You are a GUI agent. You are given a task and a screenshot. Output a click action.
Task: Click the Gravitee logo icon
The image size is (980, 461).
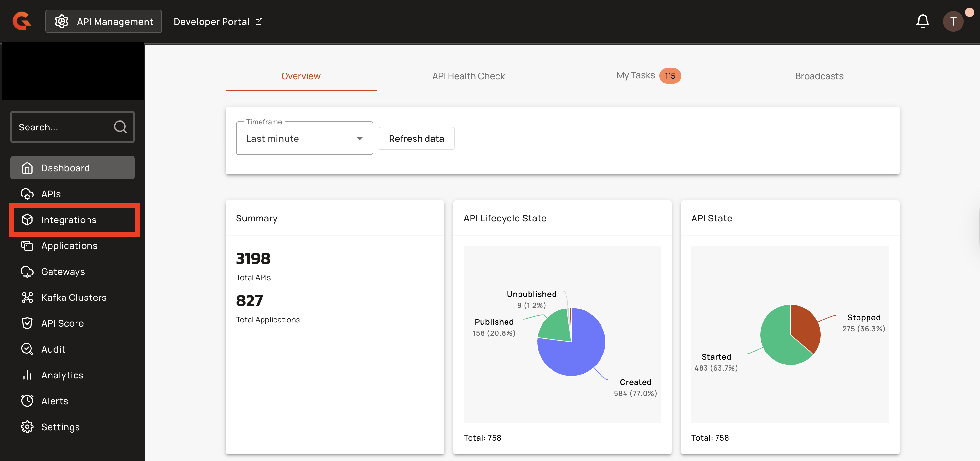click(22, 21)
